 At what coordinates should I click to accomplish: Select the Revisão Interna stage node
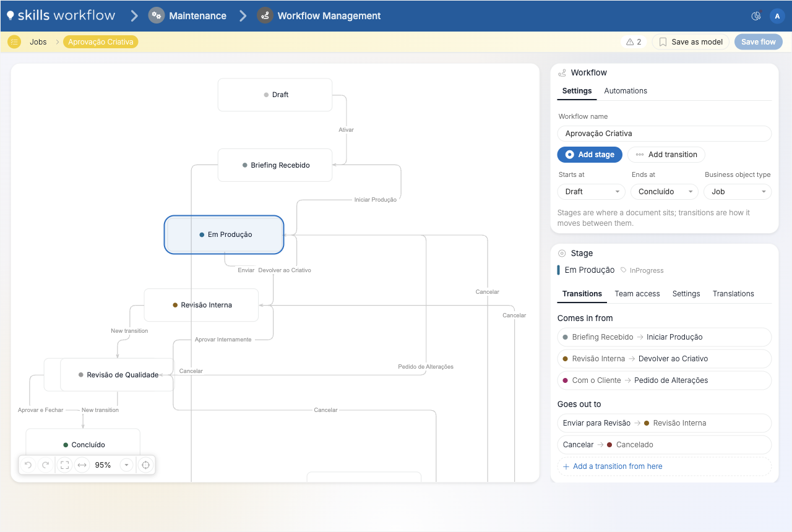[201, 305]
